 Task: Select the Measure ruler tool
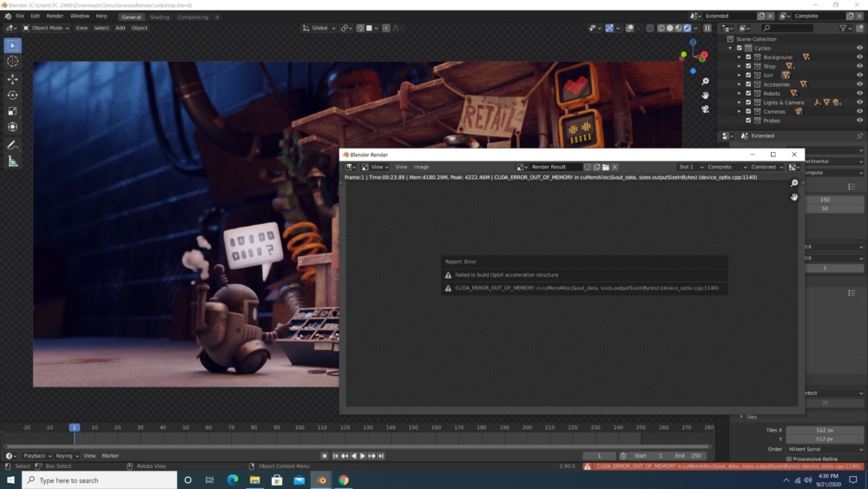pos(13,162)
